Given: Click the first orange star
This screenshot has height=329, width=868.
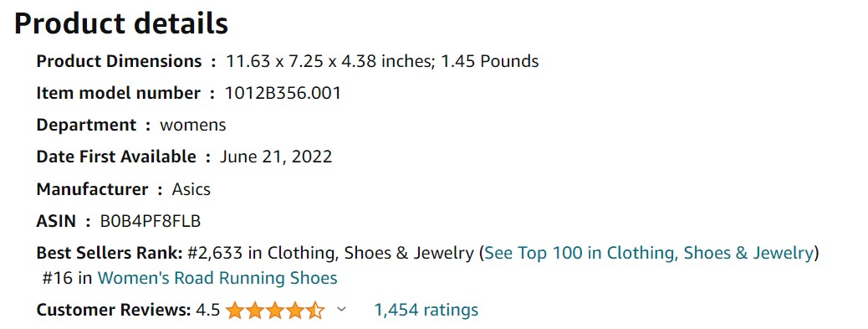Looking at the screenshot, I should coord(235,311).
